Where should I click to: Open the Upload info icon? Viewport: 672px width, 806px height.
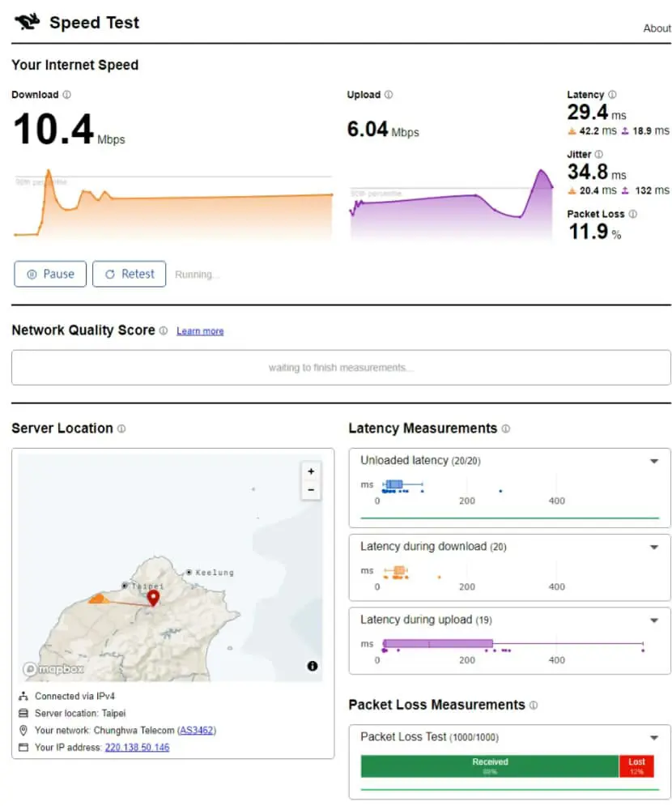[389, 95]
